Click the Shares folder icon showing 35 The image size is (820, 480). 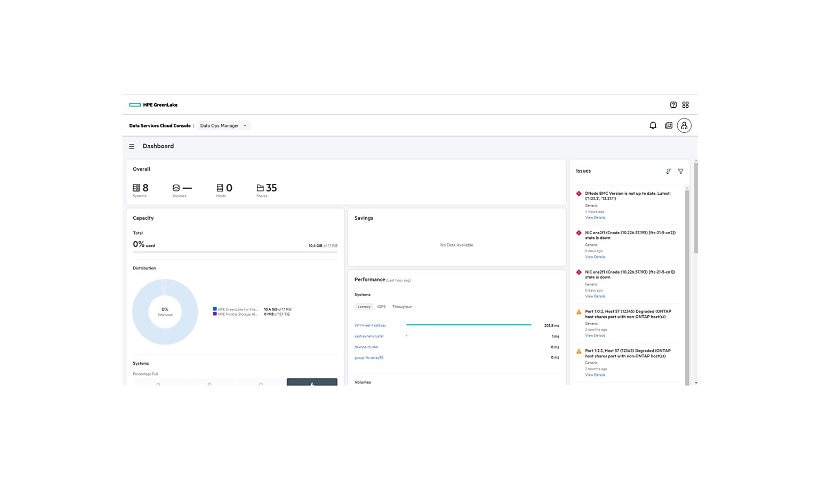click(260, 187)
